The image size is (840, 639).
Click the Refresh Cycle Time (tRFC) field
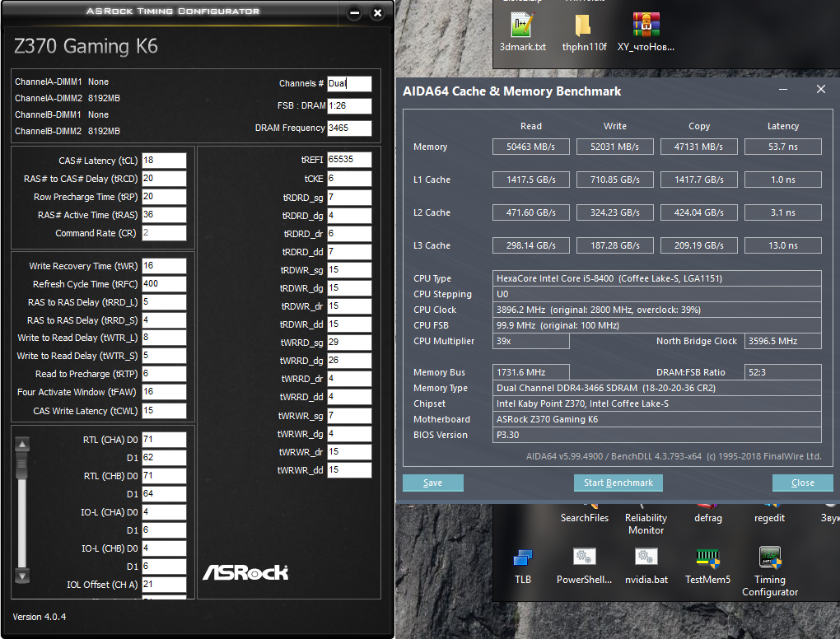[164, 284]
